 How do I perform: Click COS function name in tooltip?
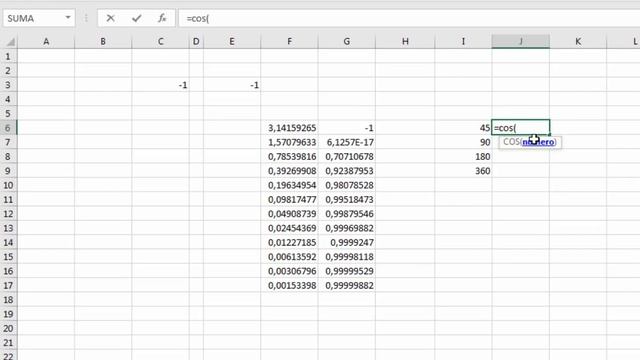511,142
